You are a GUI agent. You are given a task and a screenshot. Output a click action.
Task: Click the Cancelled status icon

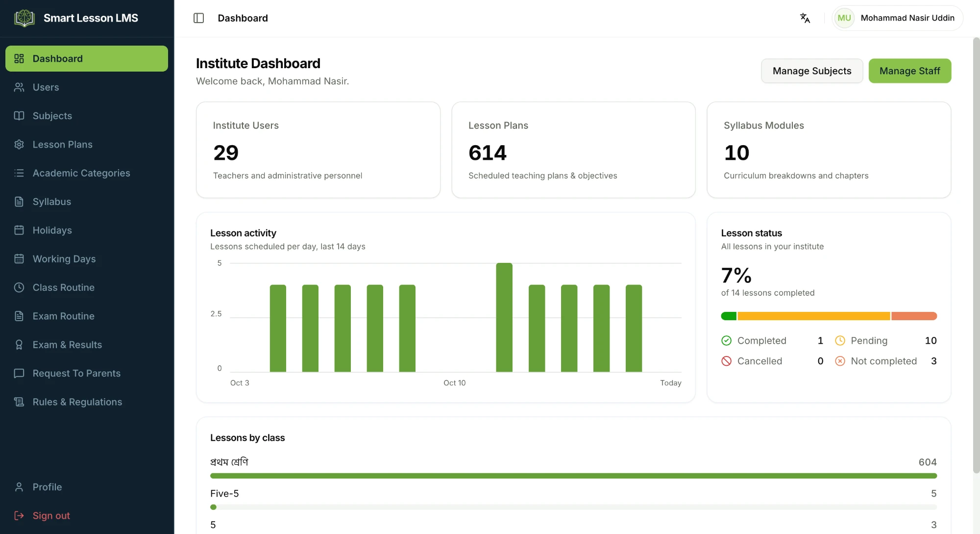point(727,361)
